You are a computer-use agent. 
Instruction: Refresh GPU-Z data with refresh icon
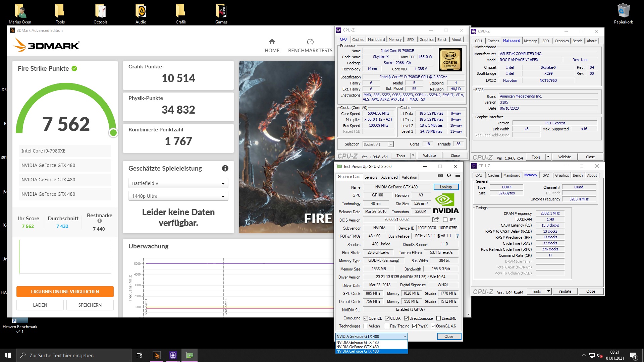coord(449,175)
